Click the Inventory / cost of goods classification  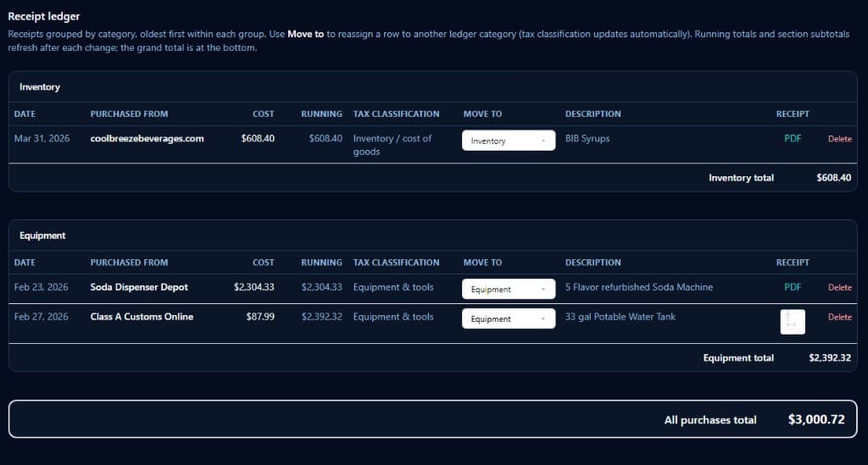click(x=392, y=145)
